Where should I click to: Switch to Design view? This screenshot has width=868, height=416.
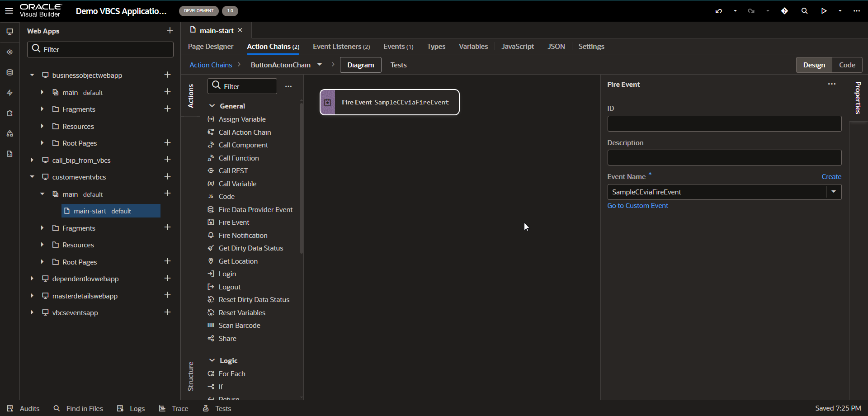pyautogui.click(x=814, y=65)
